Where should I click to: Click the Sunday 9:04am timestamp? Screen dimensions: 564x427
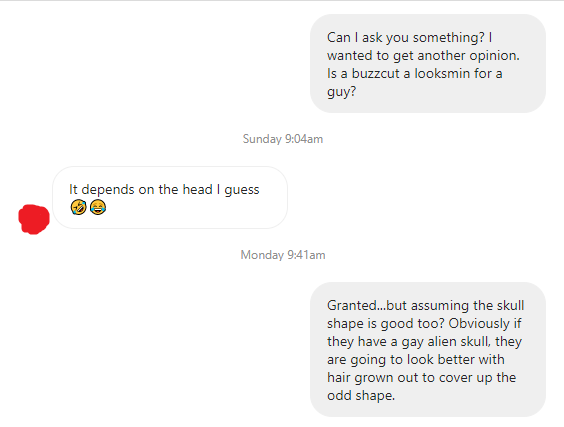pyautogui.click(x=283, y=139)
